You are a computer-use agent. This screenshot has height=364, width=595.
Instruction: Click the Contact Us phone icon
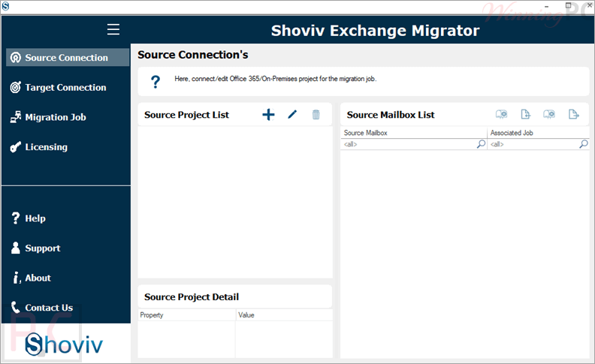[15, 307]
